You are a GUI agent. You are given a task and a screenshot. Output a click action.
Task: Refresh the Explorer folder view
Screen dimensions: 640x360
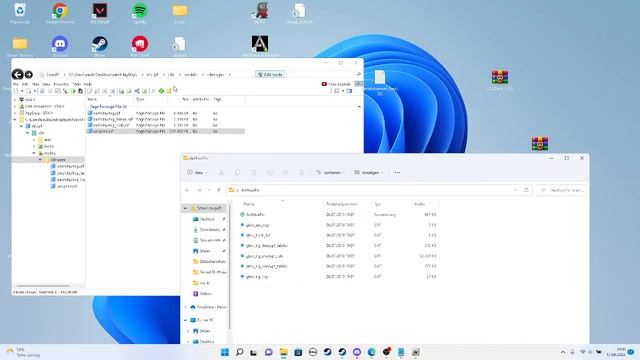[526, 190]
